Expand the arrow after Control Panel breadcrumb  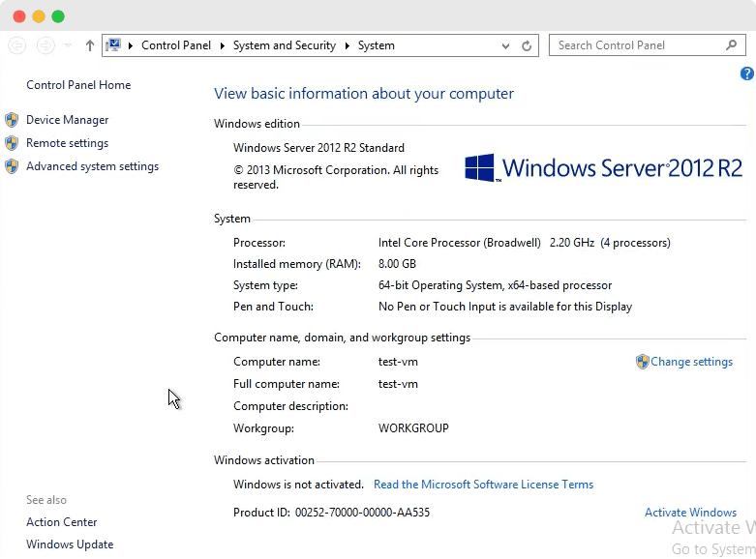(223, 45)
